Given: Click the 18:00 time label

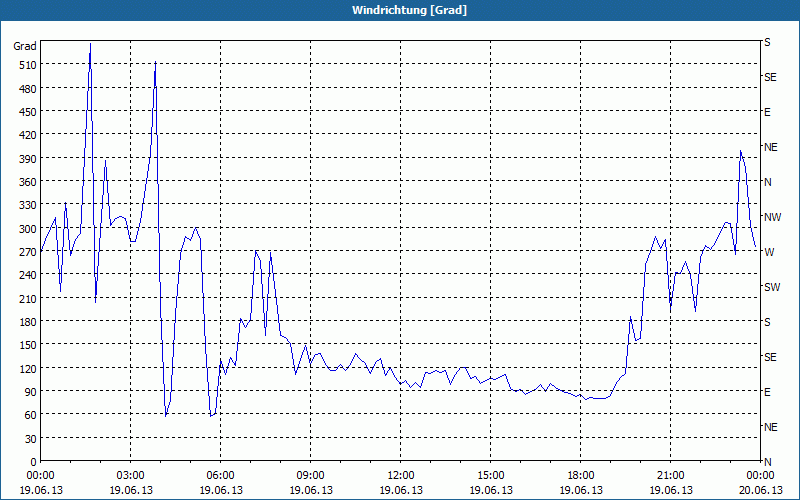Looking at the screenshot, I should pyautogui.click(x=581, y=476).
